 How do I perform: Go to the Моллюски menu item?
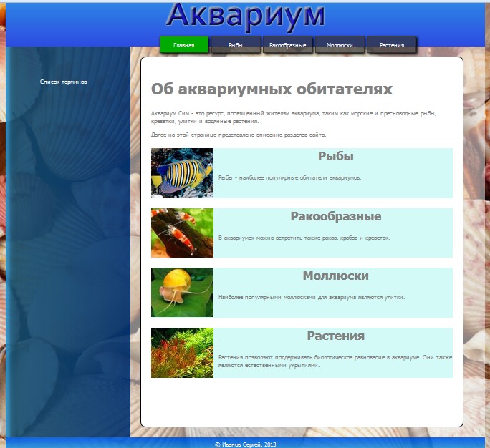tap(340, 45)
